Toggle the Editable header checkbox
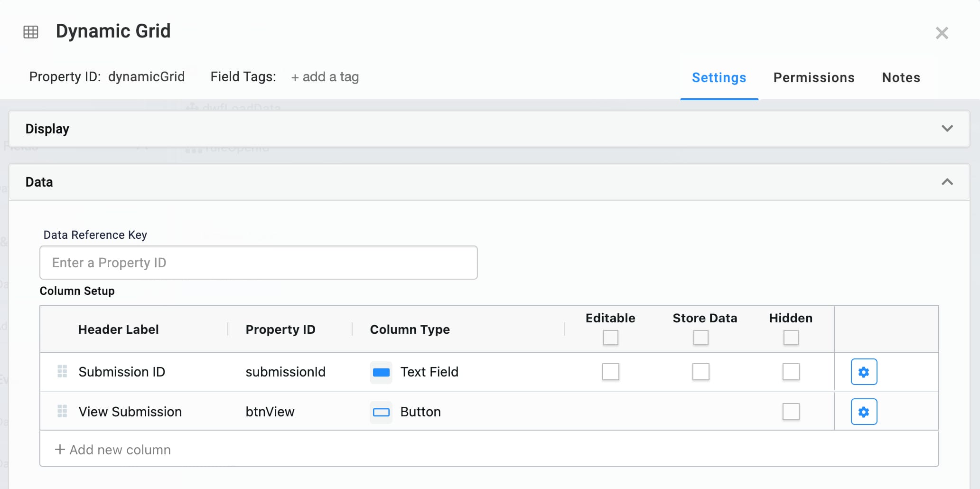Viewport: 980px width, 489px height. pos(610,338)
